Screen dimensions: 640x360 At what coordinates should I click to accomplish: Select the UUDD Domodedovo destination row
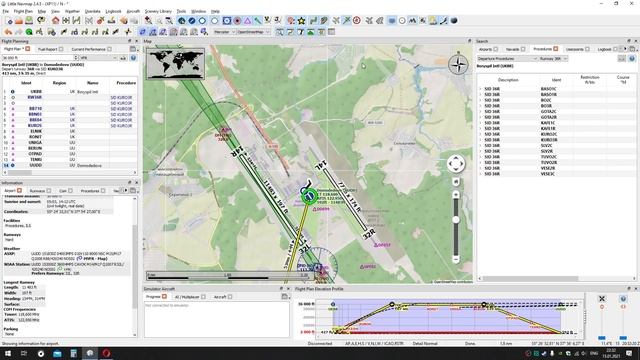(x=69, y=165)
